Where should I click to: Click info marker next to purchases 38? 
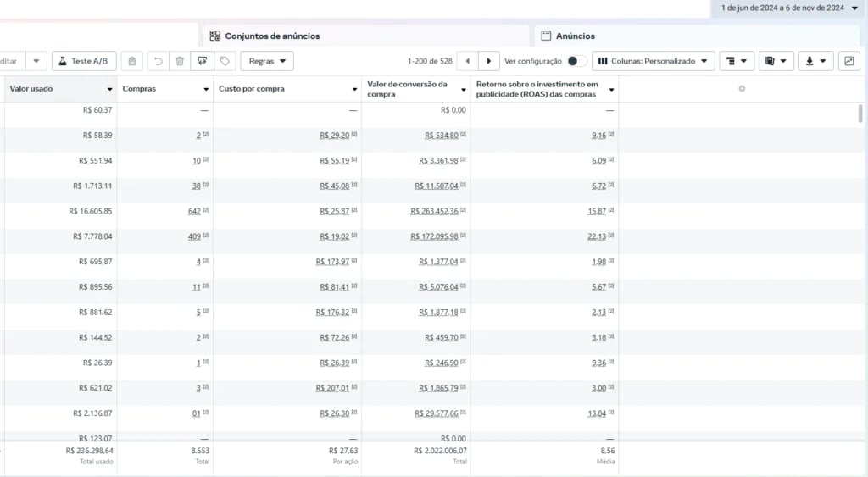pyautogui.click(x=206, y=185)
